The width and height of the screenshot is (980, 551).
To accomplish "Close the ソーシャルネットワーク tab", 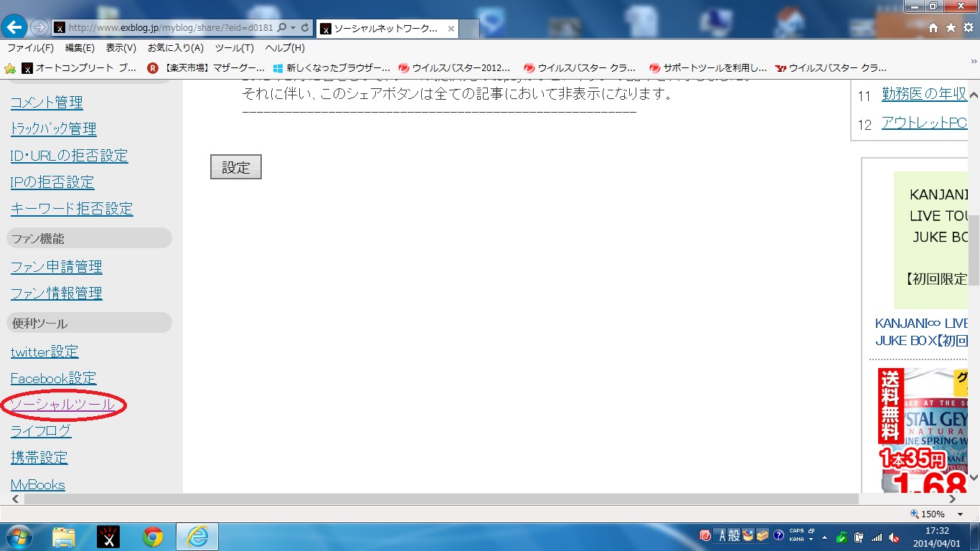I will (x=451, y=29).
